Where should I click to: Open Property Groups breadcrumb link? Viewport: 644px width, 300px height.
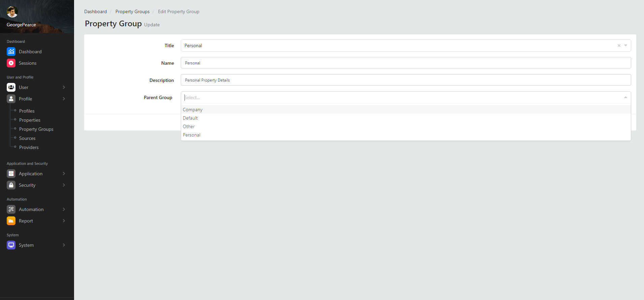(132, 11)
